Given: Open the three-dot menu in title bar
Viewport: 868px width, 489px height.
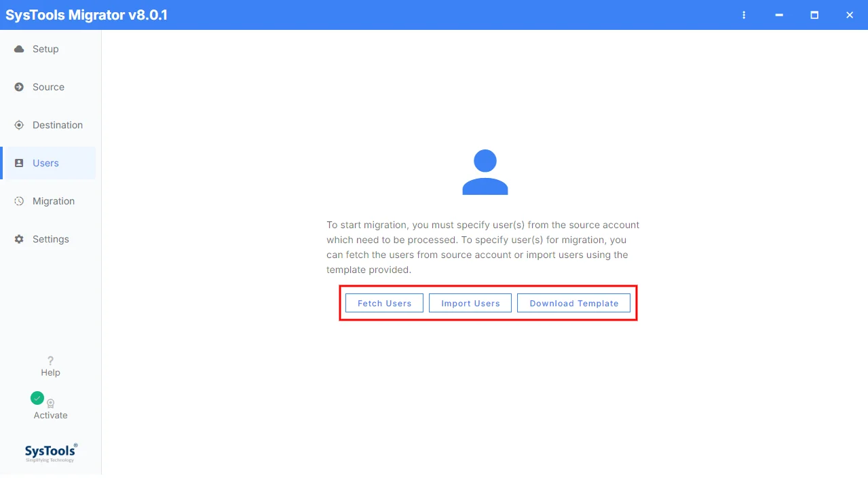Looking at the screenshot, I should coord(744,15).
